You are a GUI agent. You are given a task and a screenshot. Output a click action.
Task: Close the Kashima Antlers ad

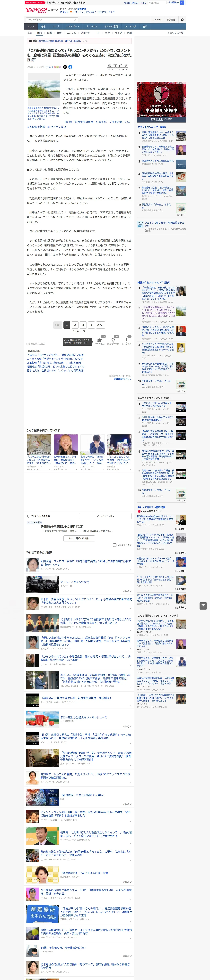tap(184, 83)
